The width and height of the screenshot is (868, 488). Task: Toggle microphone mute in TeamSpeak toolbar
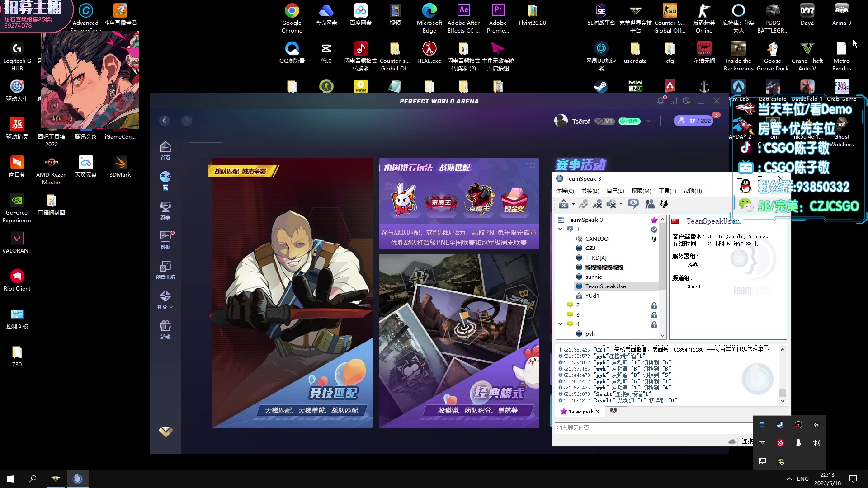click(597, 204)
